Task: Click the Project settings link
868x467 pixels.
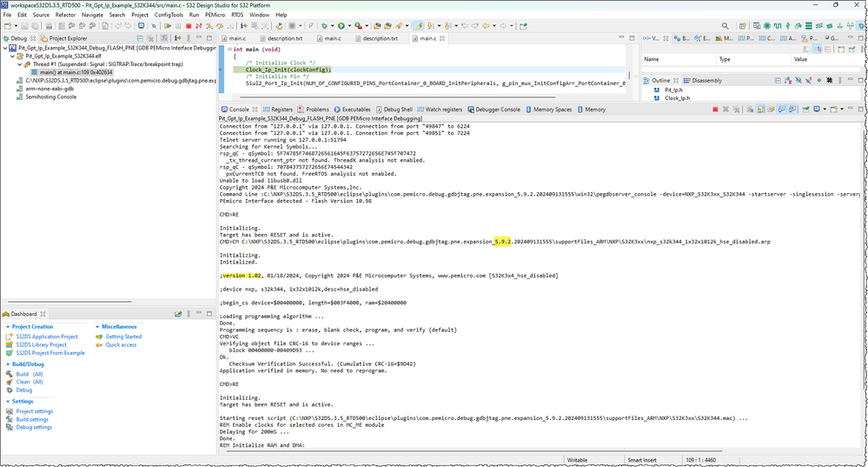Action: (x=35, y=411)
